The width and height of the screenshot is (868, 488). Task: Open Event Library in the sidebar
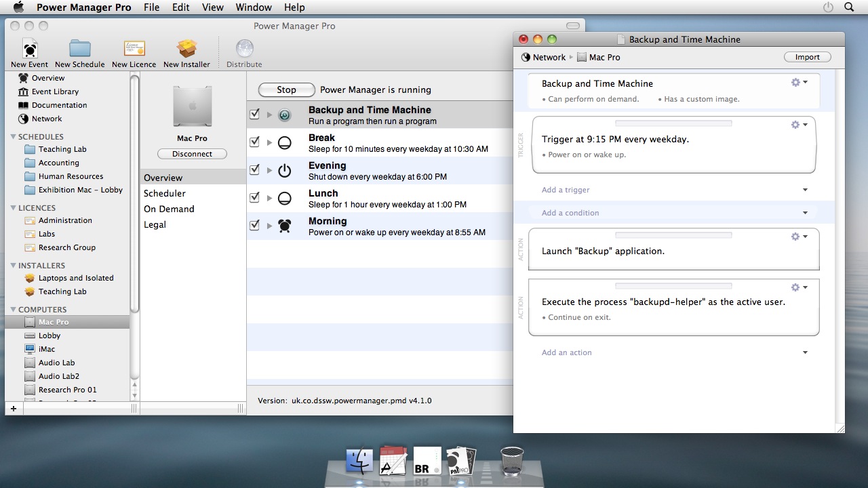pos(55,91)
